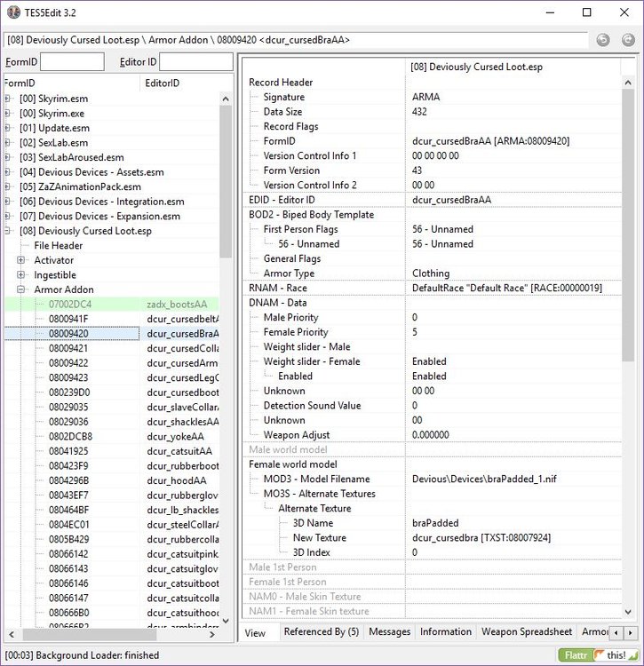
Task: Click the Signature value ARMA
Action: point(425,97)
